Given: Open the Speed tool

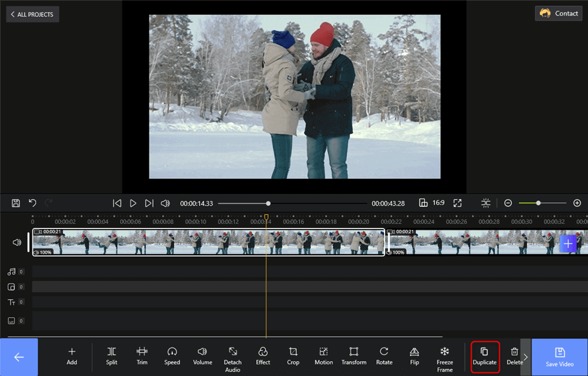Looking at the screenshot, I should [172, 356].
